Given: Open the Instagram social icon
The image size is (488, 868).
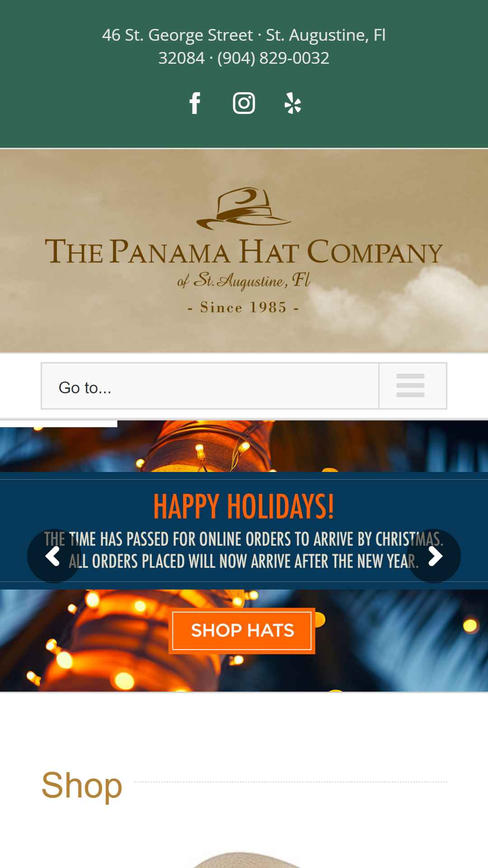Looking at the screenshot, I should tap(244, 103).
